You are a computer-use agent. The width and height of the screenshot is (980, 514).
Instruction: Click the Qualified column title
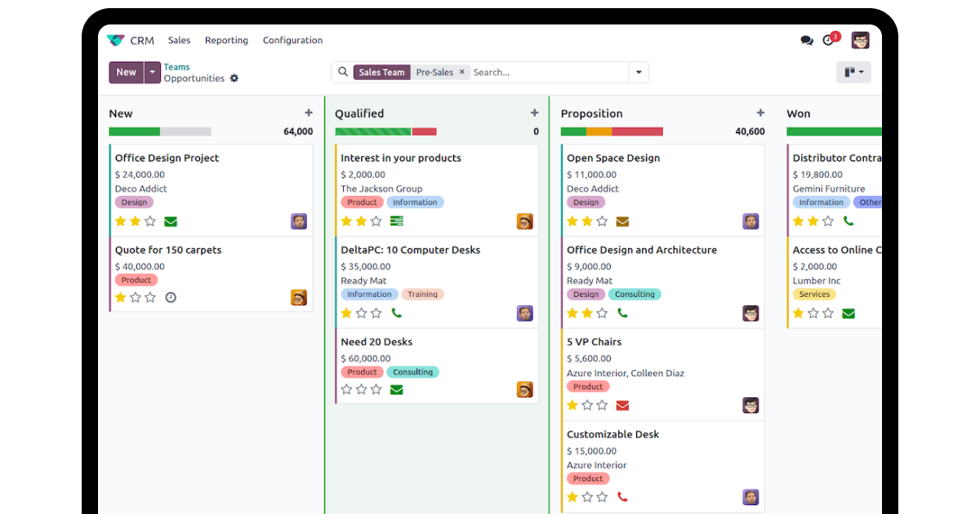359,113
